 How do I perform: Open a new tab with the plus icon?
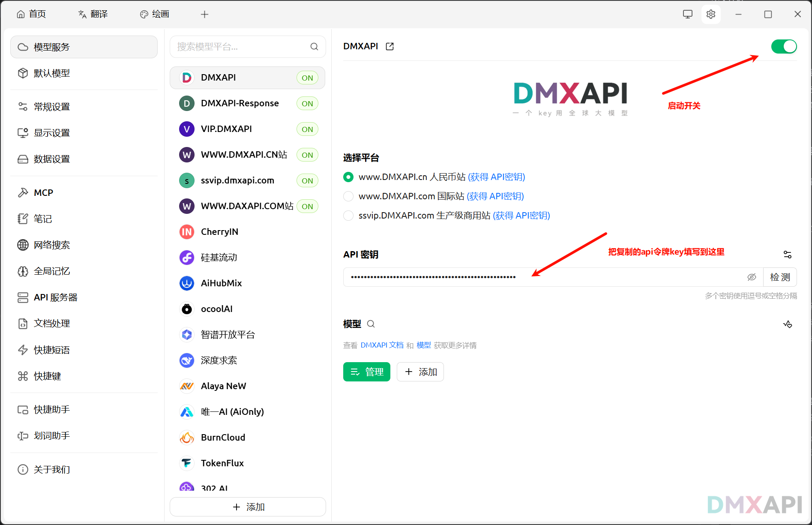pos(204,15)
